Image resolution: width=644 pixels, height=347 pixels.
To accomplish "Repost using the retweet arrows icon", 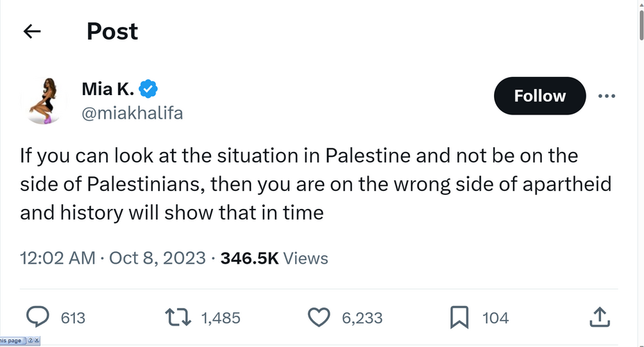I will click(x=178, y=317).
